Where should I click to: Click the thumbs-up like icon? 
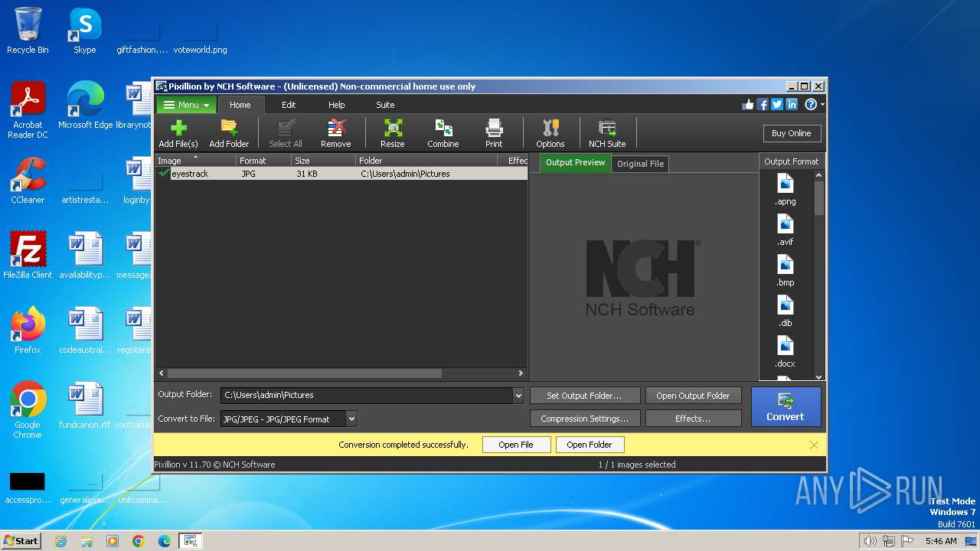[748, 105]
